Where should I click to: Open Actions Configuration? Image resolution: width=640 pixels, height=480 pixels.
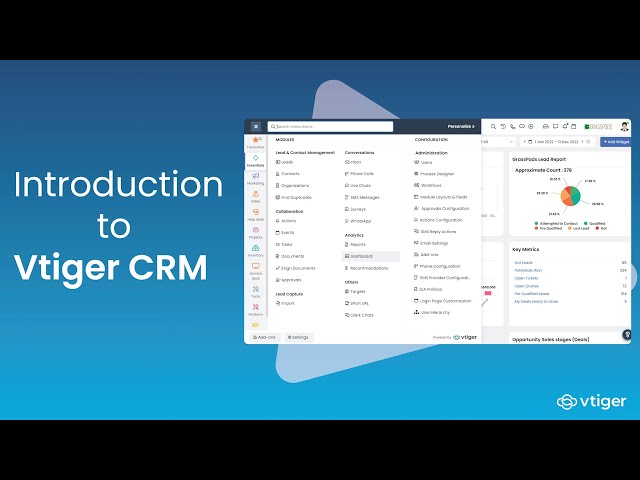439,220
